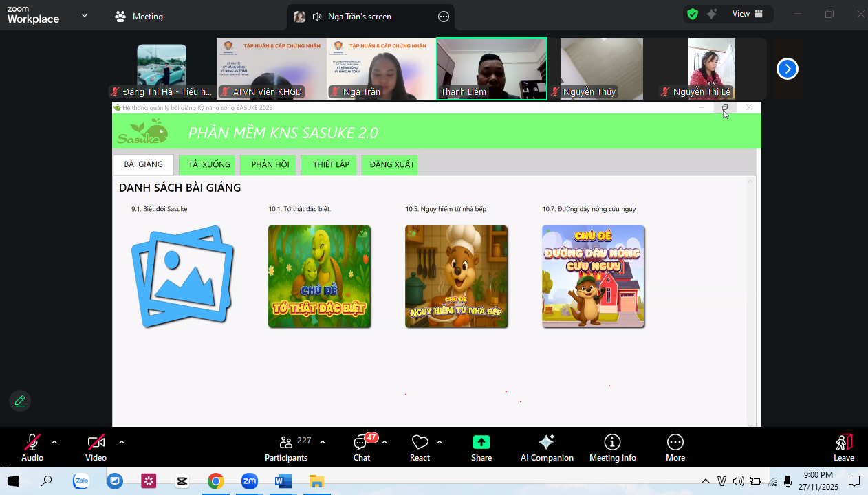Open the React emoji menu
868x495 pixels.
click(420, 448)
